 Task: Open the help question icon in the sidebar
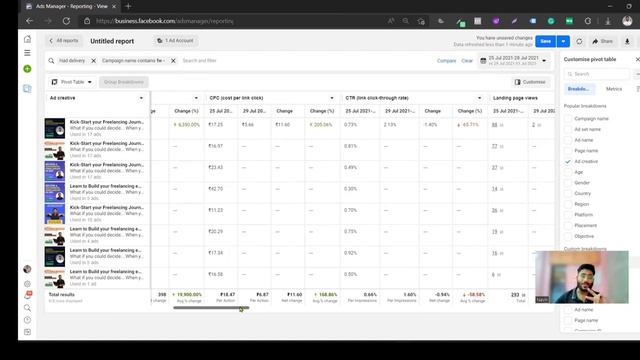tap(27, 320)
